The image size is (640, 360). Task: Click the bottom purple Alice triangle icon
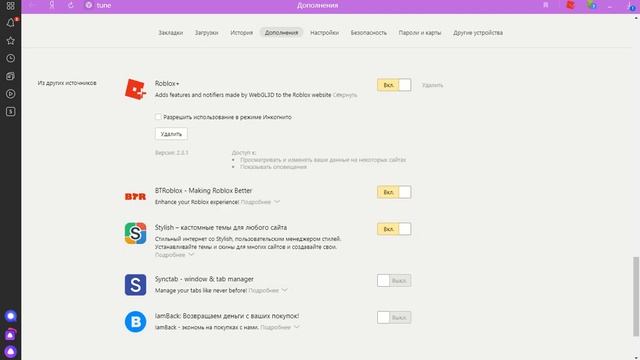[11, 352]
